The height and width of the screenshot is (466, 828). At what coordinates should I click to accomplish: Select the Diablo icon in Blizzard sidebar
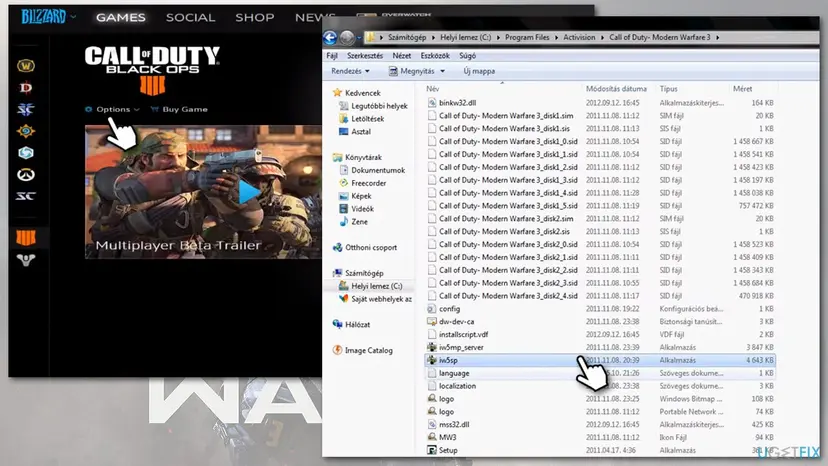click(x=26, y=88)
